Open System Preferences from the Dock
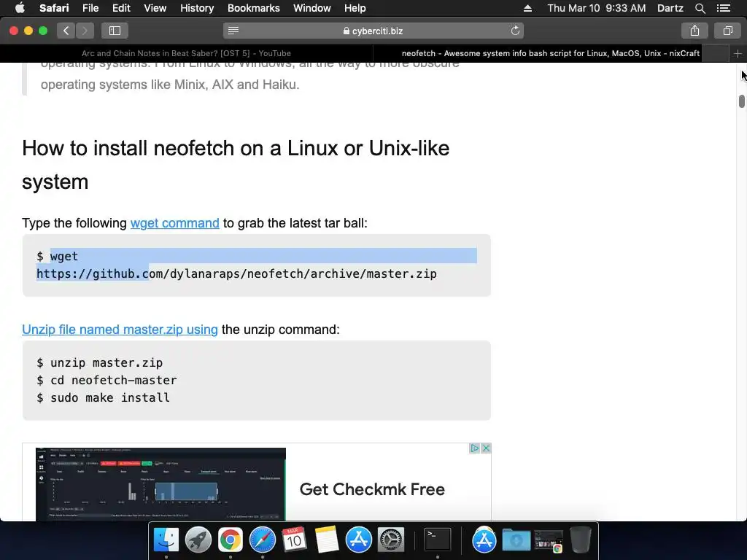The height and width of the screenshot is (560, 747). tap(391, 540)
